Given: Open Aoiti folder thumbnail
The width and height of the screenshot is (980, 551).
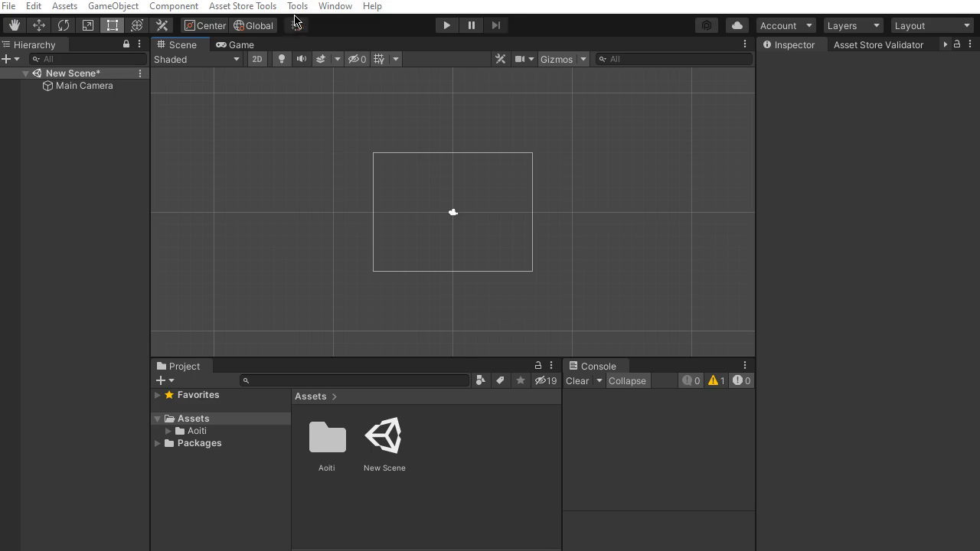Looking at the screenshot, I should [327, 438].
